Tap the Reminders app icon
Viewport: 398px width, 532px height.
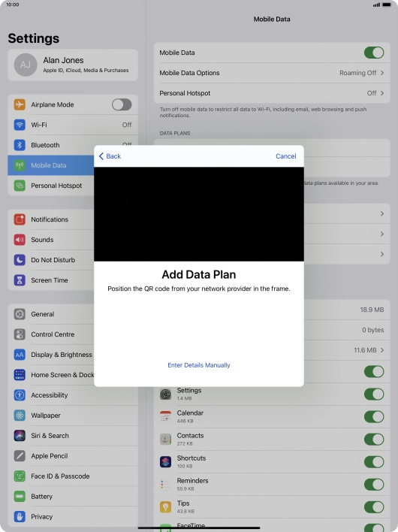click(165, 485)
